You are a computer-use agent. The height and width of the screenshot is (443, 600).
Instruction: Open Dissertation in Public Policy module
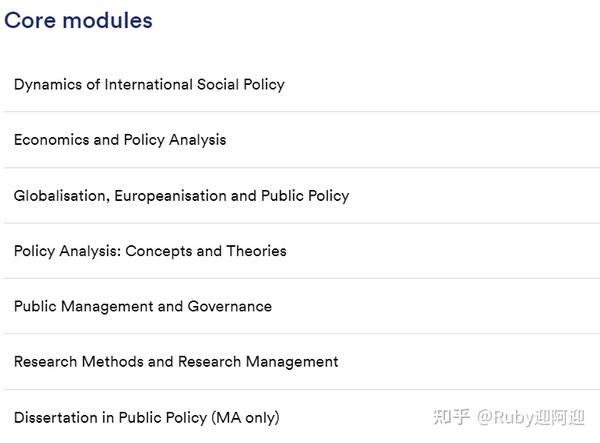click(302, 417)
